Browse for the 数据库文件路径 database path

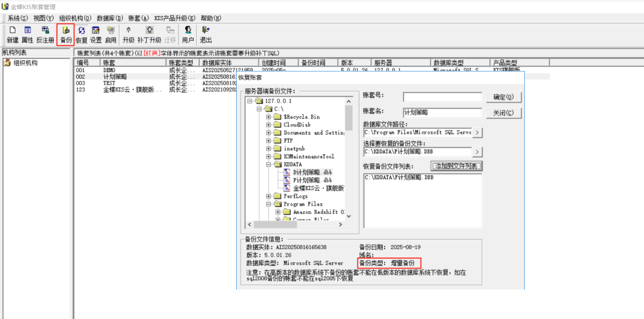pos(477,132)
